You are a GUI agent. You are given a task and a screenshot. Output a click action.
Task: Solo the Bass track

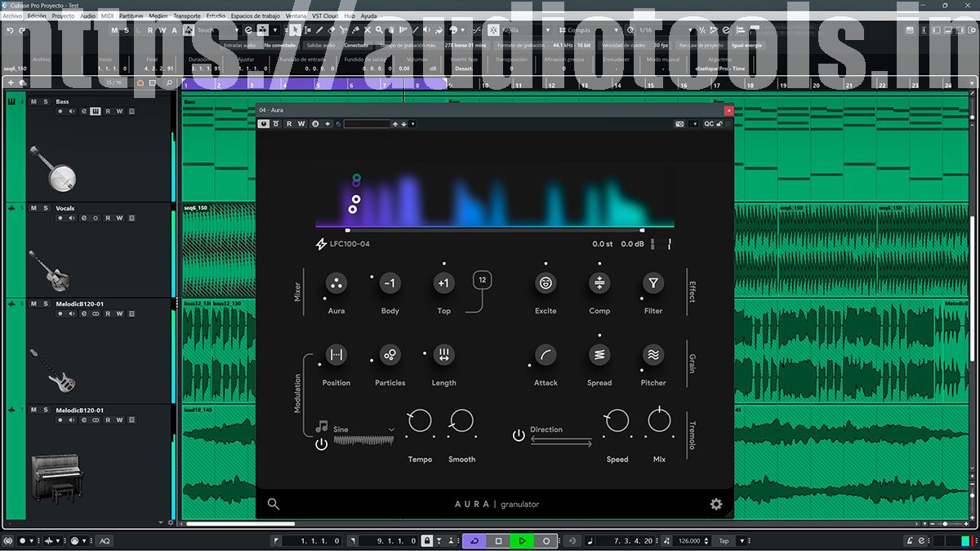point(46,102)
